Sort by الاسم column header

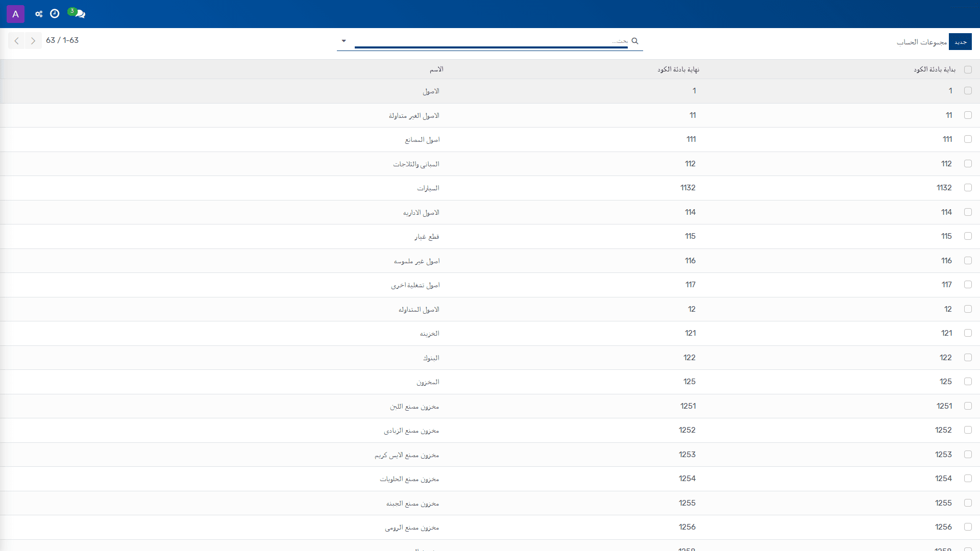(x=436, y=69)
